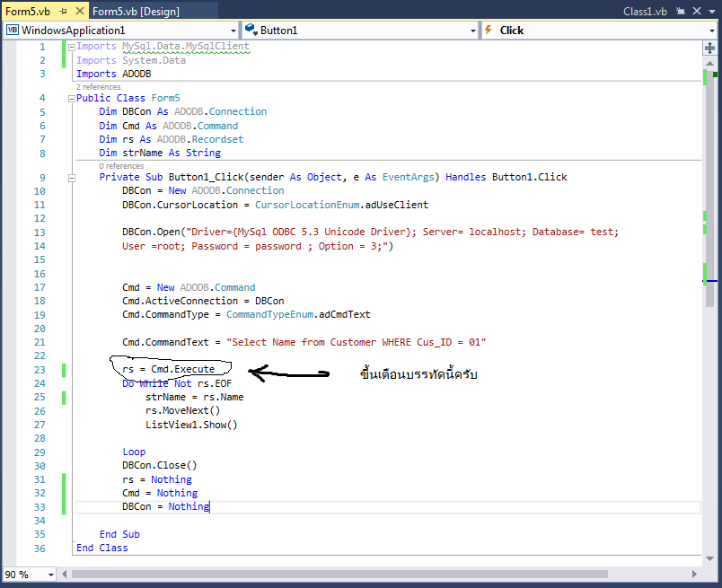Click 'Dim DBCon As ADODB.Connection' line
Screen dimensions: 722x588
(183, 112)
